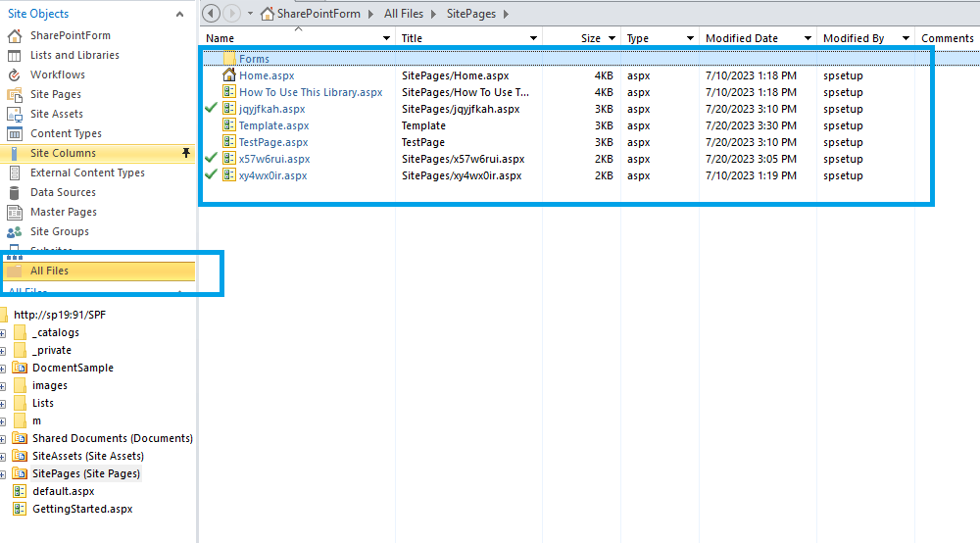Click the Site Assets icon in sidebar

[x=15, y=115]
